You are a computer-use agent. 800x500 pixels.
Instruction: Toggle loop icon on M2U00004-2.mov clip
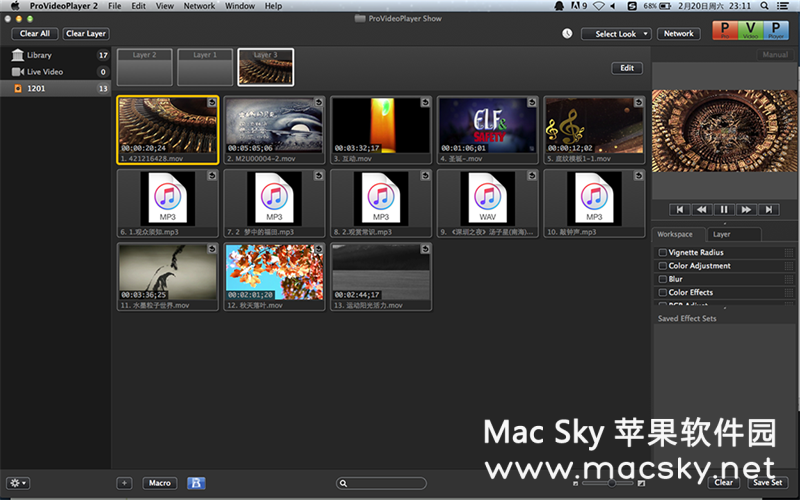click(318, 103)
